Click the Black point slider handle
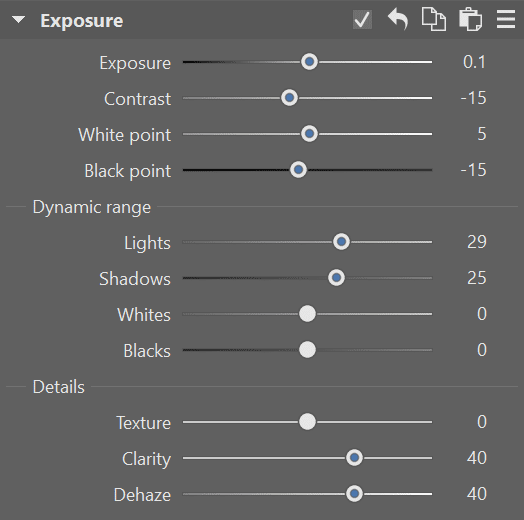This screenshot has width=524, height=520. (x=298, y=170)
